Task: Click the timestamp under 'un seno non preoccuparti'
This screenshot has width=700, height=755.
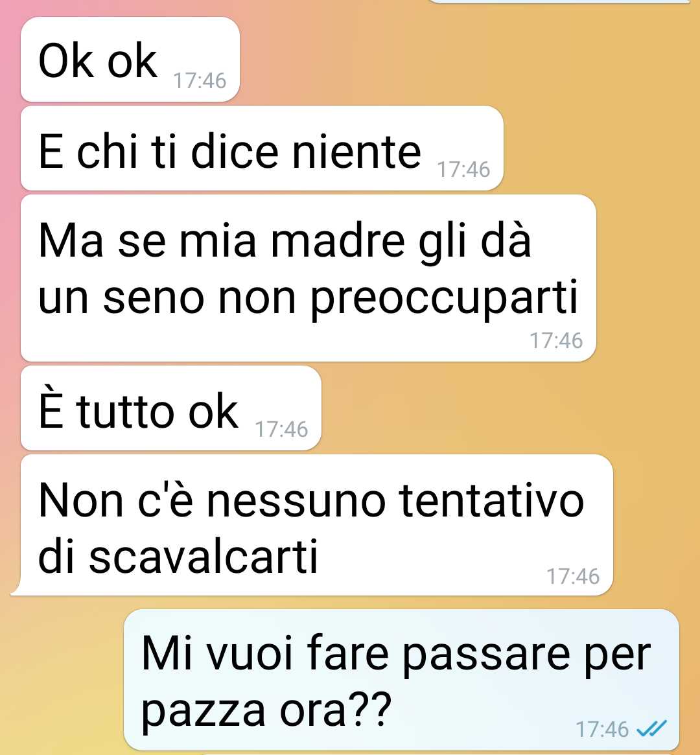Action: 556,340
